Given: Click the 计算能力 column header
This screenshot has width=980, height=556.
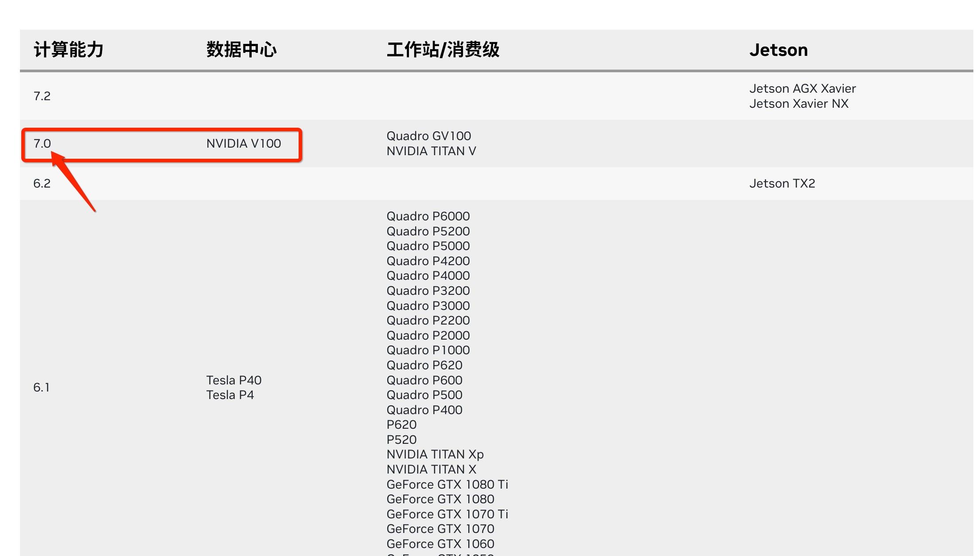Looking at the screenshot, I should pyautogui.click(x=69, y=50).
